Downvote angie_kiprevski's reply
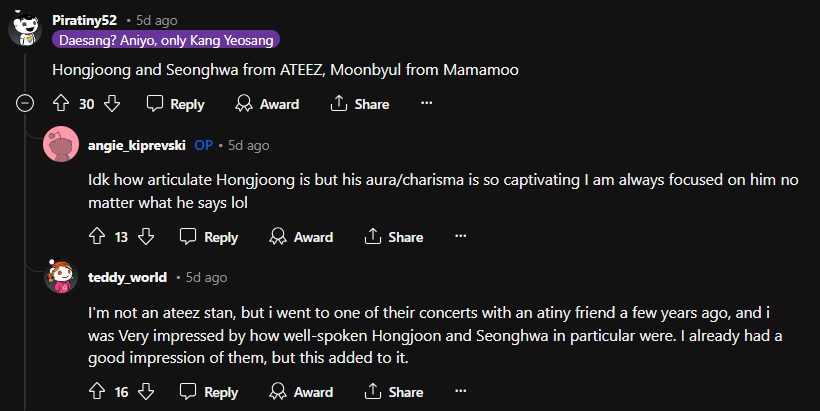Image resolution: width=820 pixels, height=411 pixels. pos(146,237)
